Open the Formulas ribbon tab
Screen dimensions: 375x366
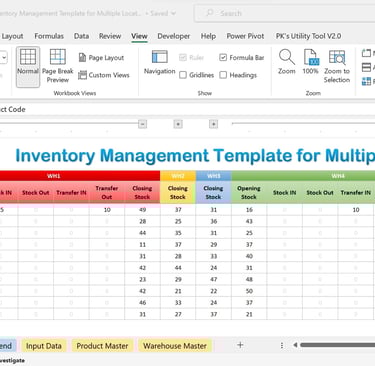click(49, 36)
